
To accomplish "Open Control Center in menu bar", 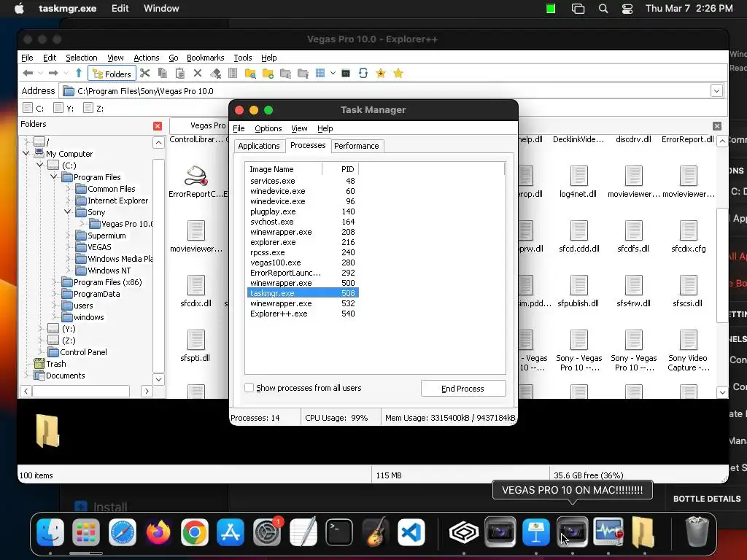I will (x=627, y=9).
